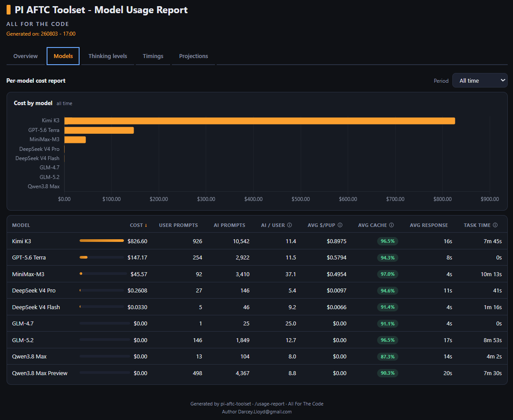Click the 4,367 AI prompts value
The width and height of the screenshot is (513, 420).
point(242,373)
